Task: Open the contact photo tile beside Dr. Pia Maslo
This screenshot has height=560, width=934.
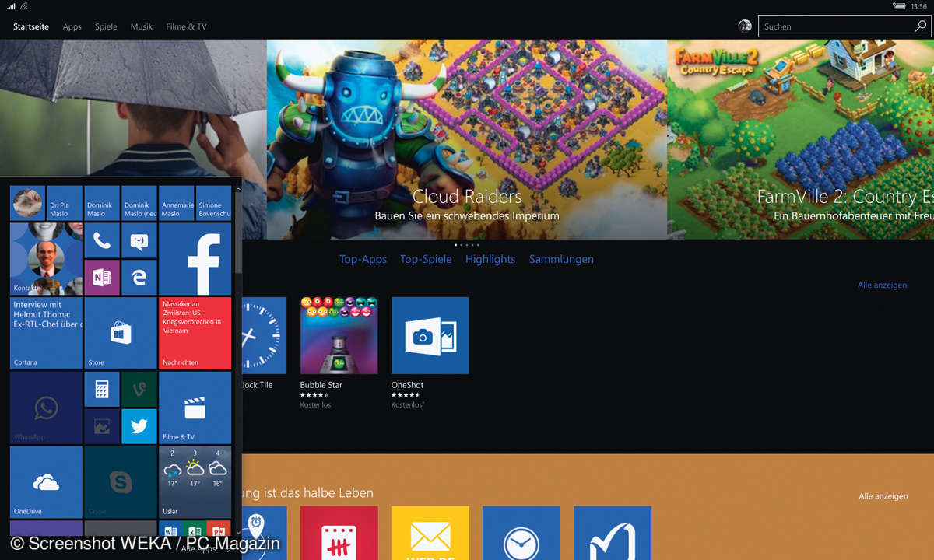Action: (x=27, y=203)
